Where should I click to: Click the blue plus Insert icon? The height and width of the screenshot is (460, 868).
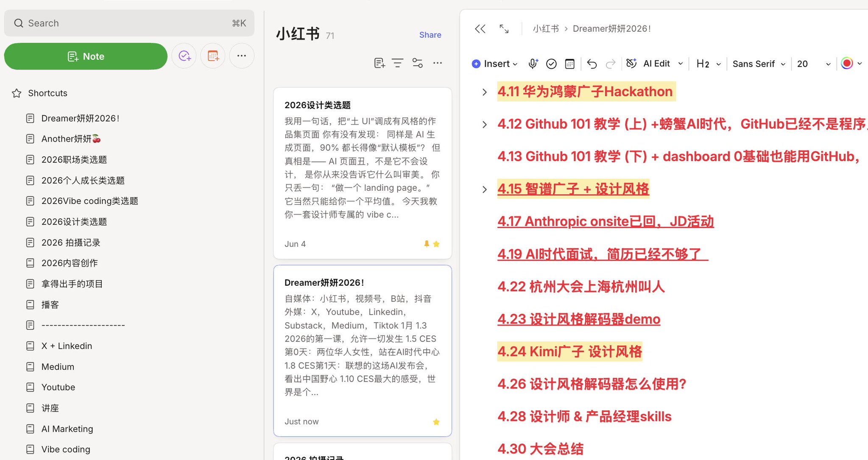[x=476, y=64]
